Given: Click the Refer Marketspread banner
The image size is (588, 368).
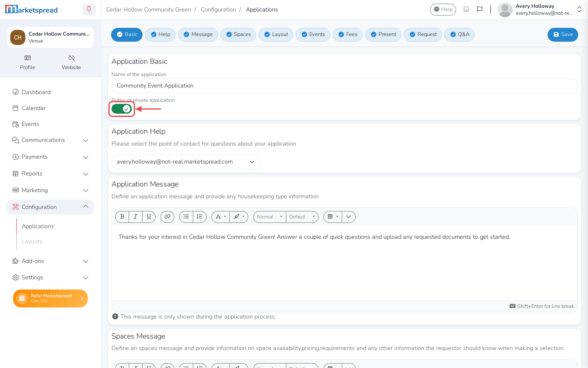Looking at the screenshot, I should point(50,298).
